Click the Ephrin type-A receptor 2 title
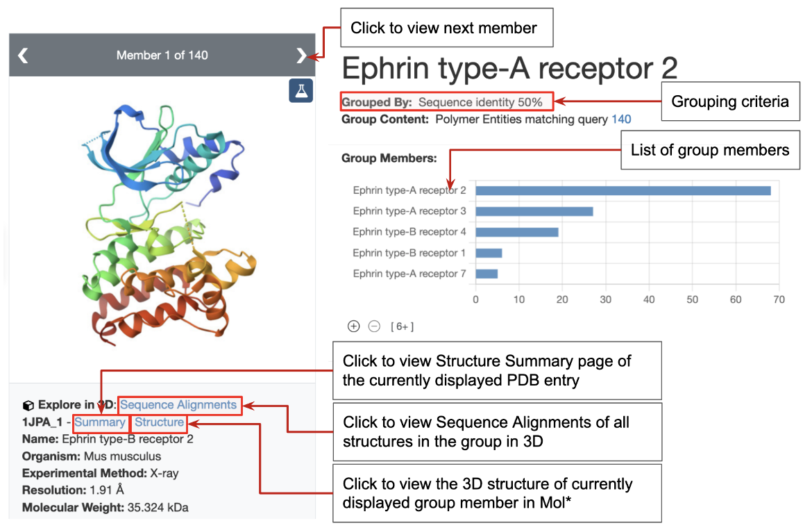812x530 pixels. point(509,69)
